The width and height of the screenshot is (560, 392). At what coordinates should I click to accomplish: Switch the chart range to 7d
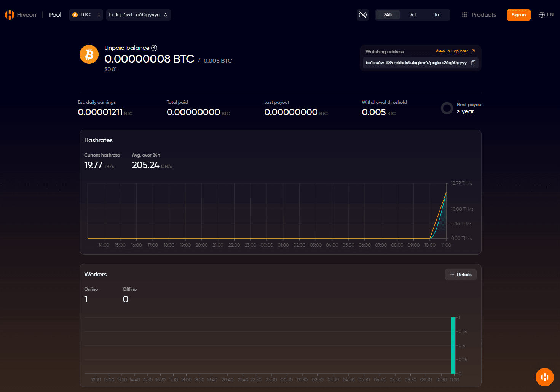(x=412, y=14)
